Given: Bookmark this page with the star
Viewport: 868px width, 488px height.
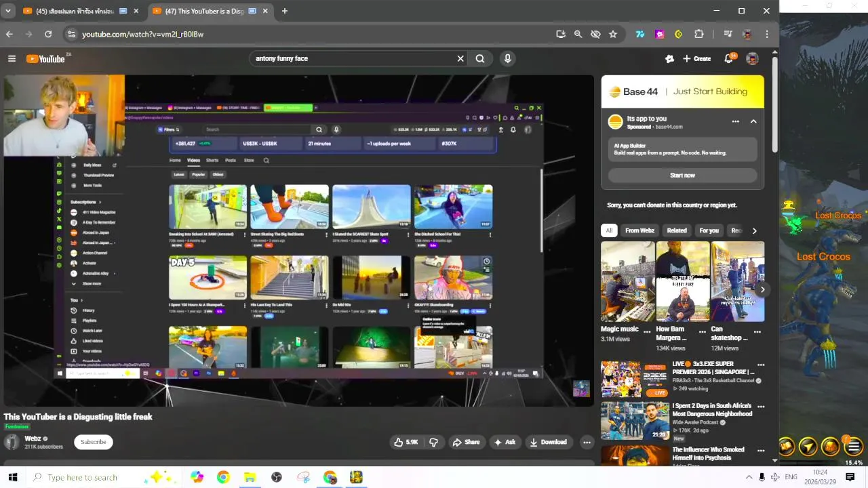Looking at the screenshot, I should pyautogui.click(x=613, y=34).
